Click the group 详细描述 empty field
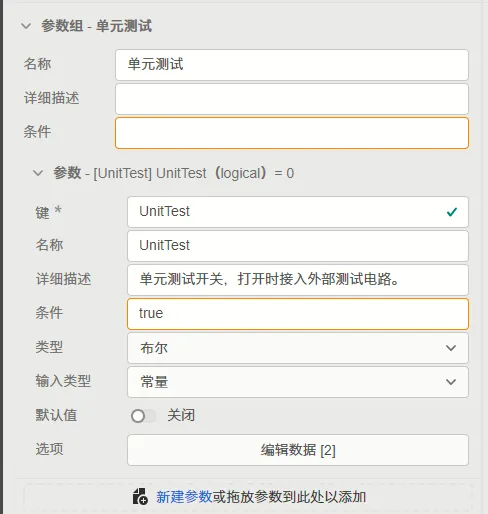This screenshot has width=488, height=514. (292, 99)
